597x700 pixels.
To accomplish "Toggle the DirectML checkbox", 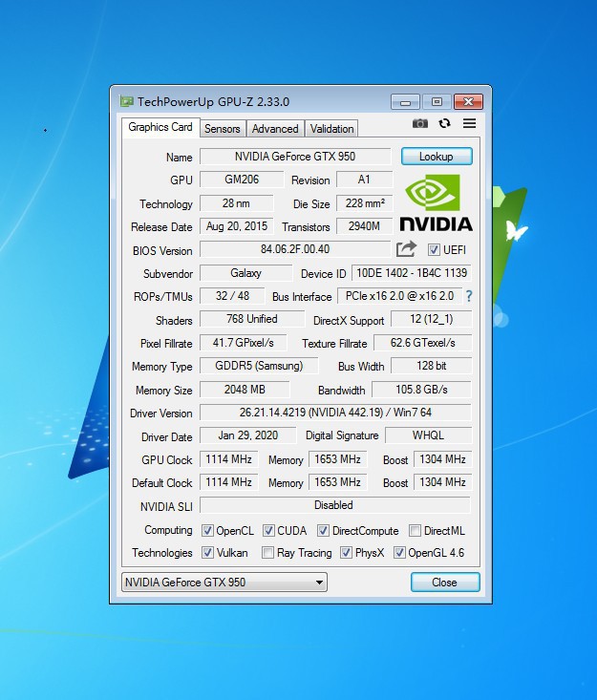I will point(415,530).
